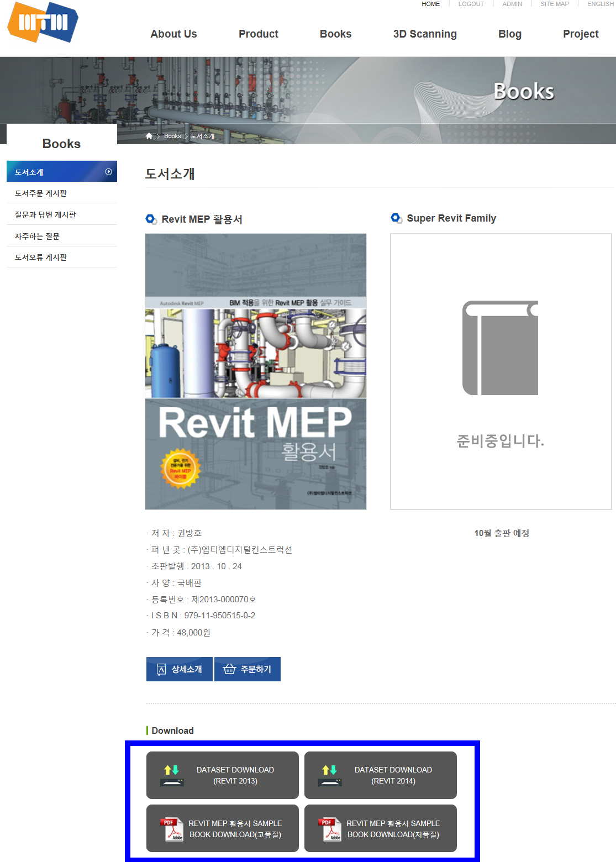
Task: Click the MTM logo
Action: point(43,22)
